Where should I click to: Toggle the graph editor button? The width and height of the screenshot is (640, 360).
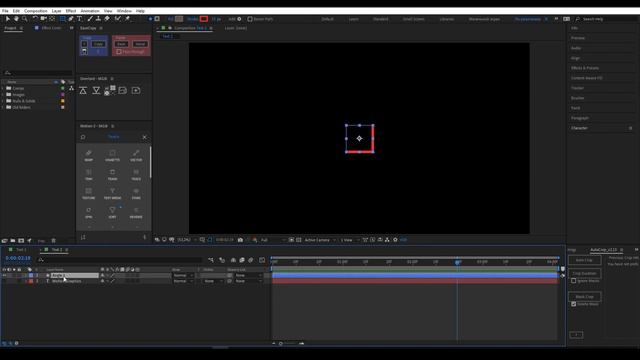[262, 260]
